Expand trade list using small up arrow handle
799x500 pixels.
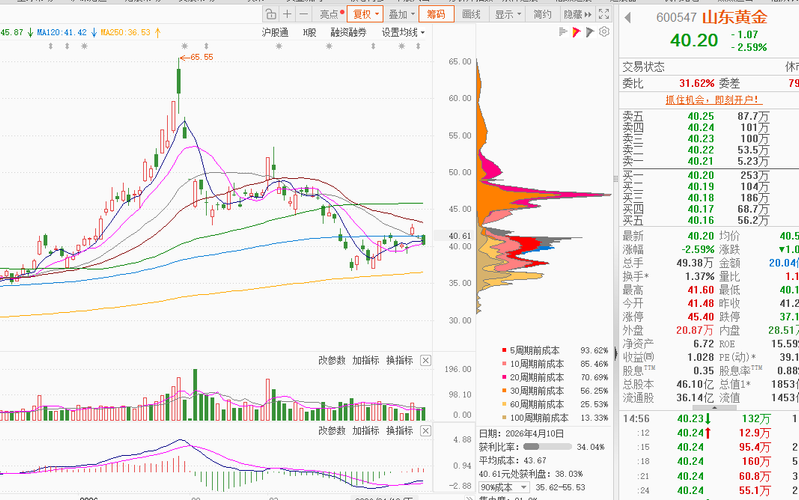click(713, 408)
